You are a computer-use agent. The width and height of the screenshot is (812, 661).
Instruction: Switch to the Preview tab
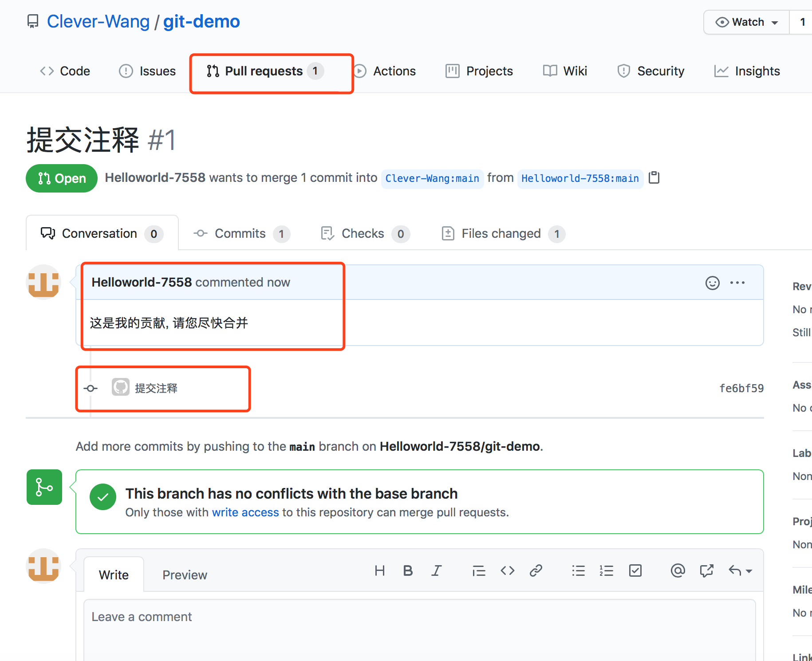tap(185, 574)
